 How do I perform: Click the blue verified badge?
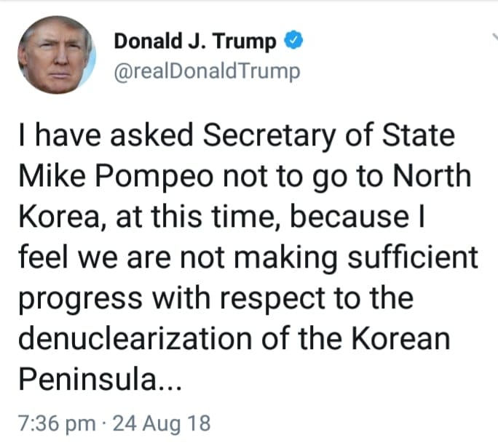coord(293,41)
